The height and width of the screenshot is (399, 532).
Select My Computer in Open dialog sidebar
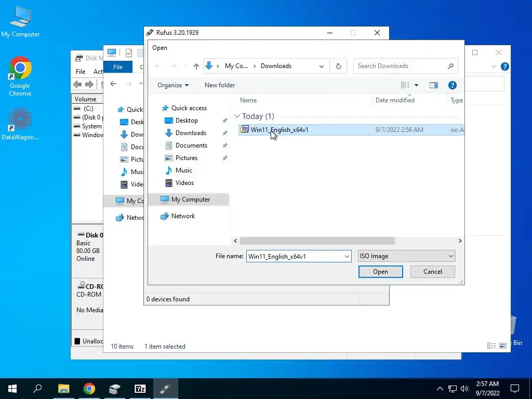190,199
